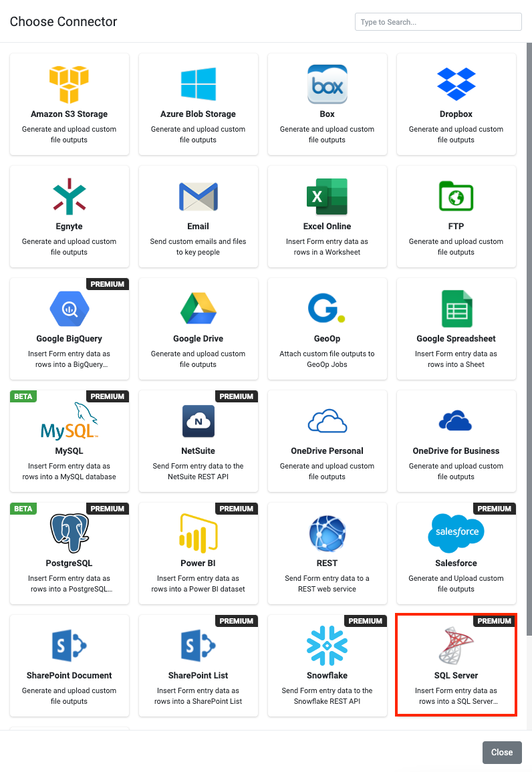Click the Google Spreadsheet title
Image resolution: width=532 pixels, height=772 pixels.
tap(456, 338)
